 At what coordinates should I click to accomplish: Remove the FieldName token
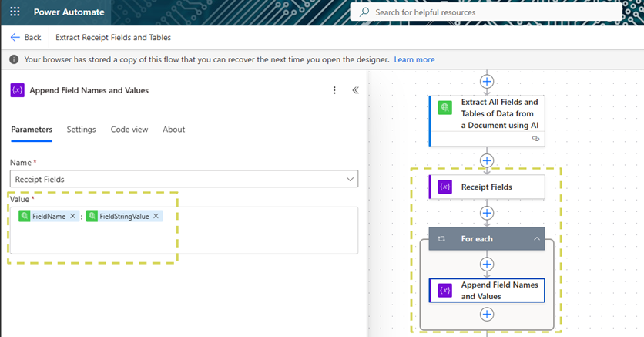tap(72, 217)
